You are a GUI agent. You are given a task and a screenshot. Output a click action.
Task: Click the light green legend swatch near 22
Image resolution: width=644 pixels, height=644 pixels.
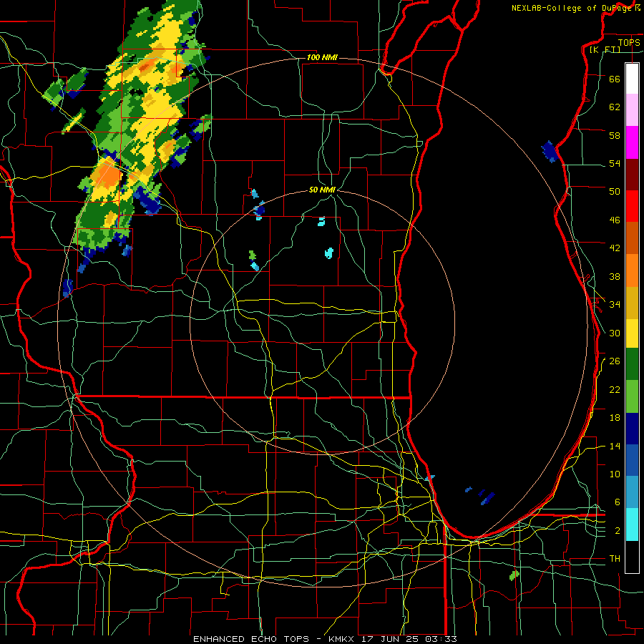click(632, 396)
